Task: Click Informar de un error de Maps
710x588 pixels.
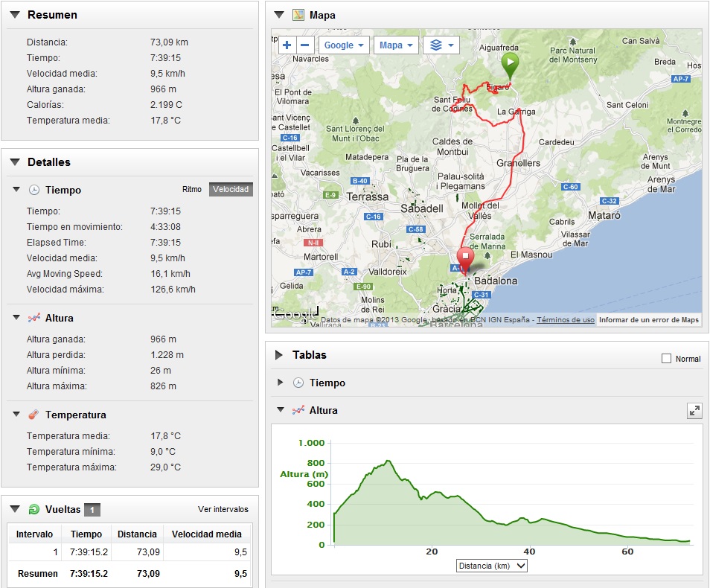Action: tap(649, 320)
